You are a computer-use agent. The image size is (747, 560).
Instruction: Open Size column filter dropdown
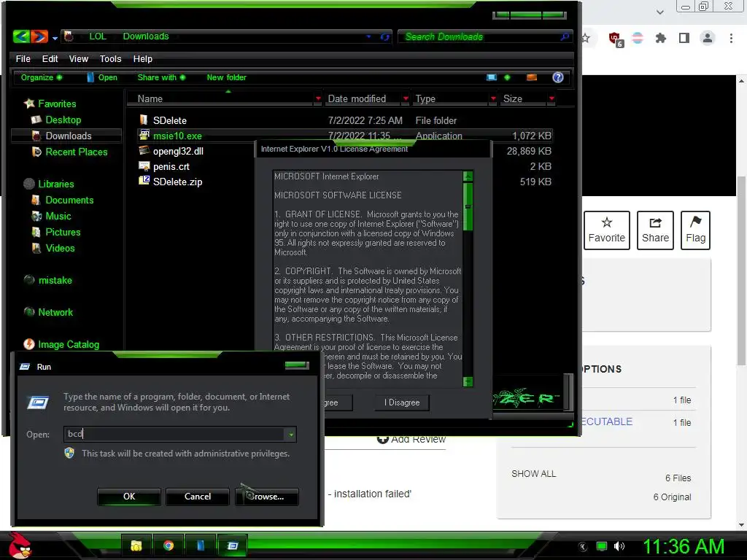point(551,98)
